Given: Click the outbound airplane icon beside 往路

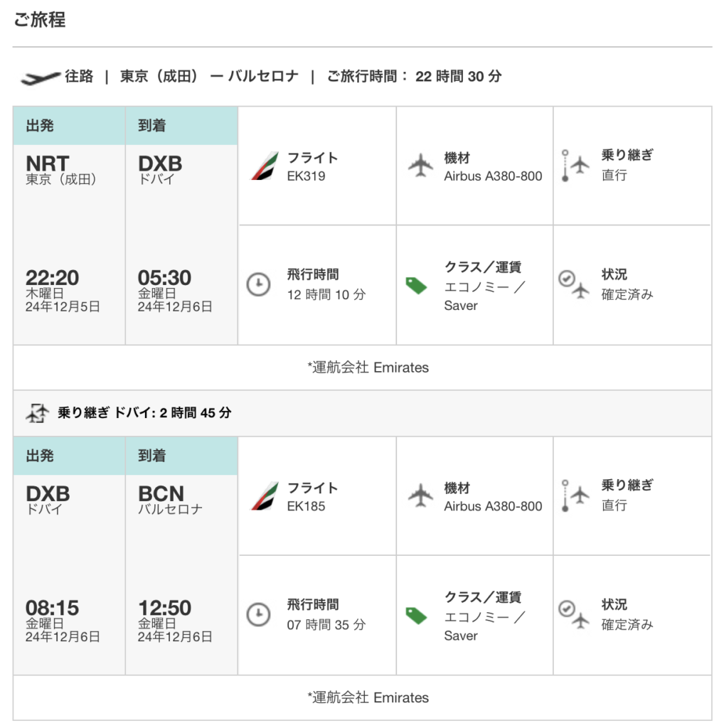Looking at the screenshot, I should [41, 77].
